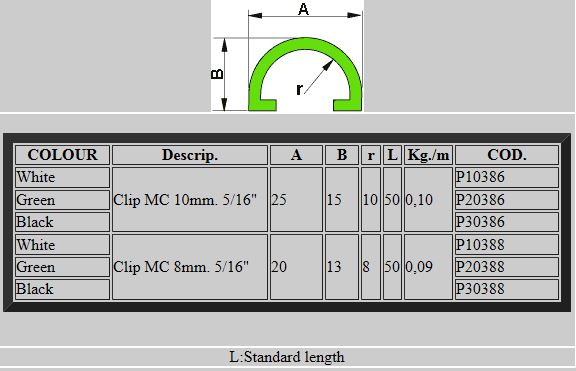The height and width of the screenshot is (371, 576).
Task: Select product code P30388
Action: tap(480, 289)
